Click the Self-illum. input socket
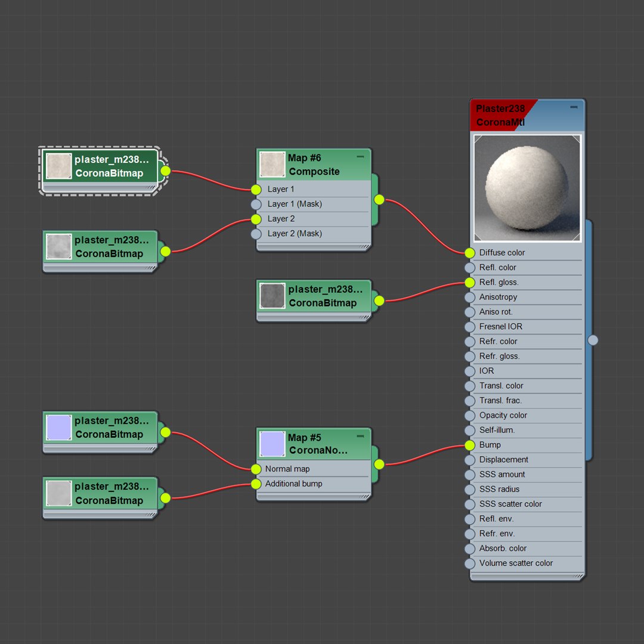The width and height of the screenshot is (644, 644). 470,431
